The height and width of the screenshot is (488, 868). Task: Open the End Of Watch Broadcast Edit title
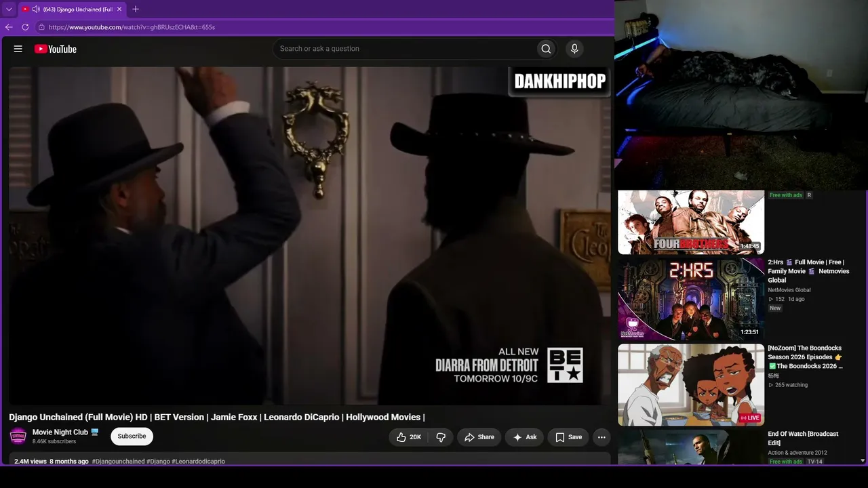click(x=803, y=439)
